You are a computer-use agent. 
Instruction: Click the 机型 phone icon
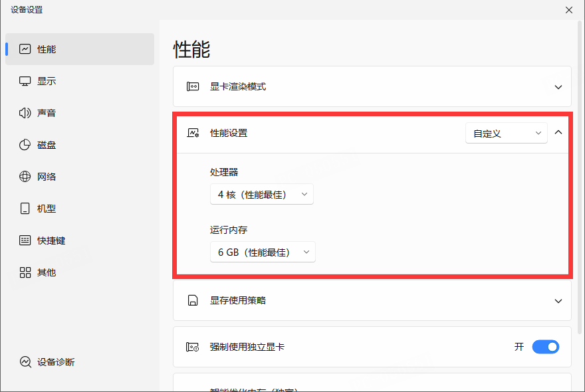click(25, 209)
